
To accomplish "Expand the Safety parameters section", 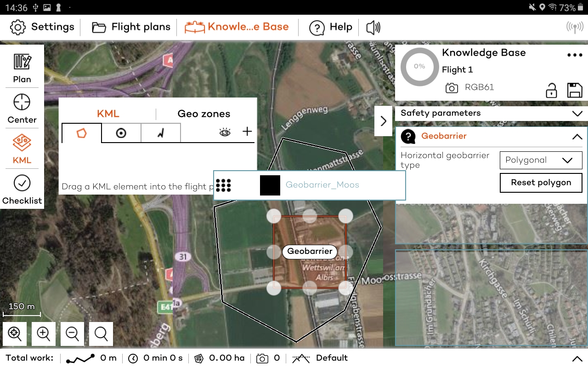I will click(578, 113).
